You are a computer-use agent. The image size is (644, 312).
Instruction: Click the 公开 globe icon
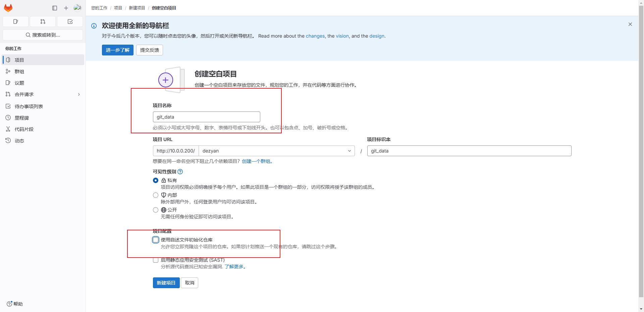164,210
